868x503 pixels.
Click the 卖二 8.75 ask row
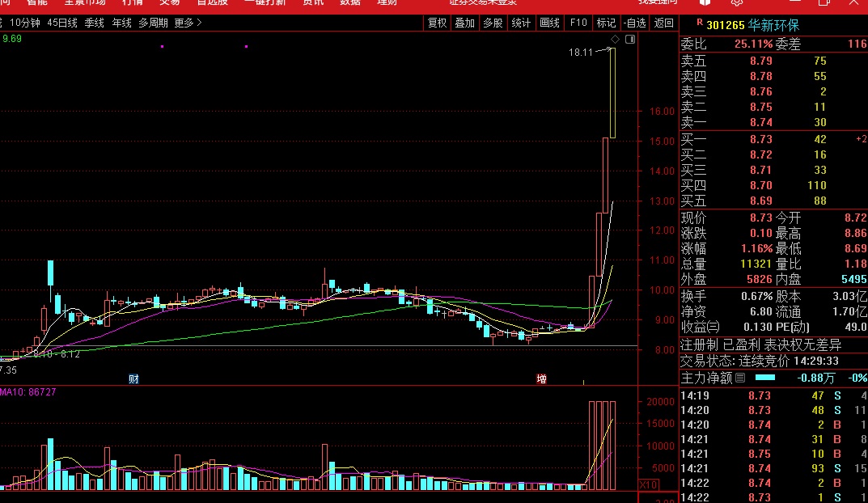click(773, 108)
